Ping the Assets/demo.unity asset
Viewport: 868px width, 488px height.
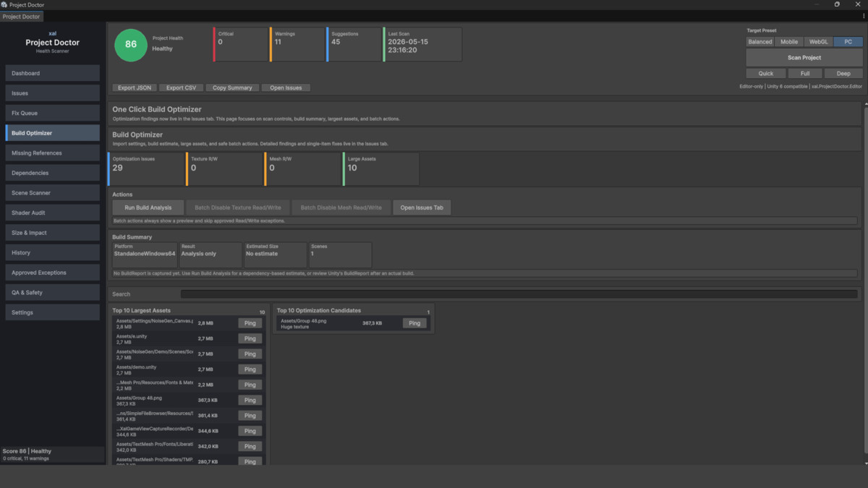pos(250,369)
